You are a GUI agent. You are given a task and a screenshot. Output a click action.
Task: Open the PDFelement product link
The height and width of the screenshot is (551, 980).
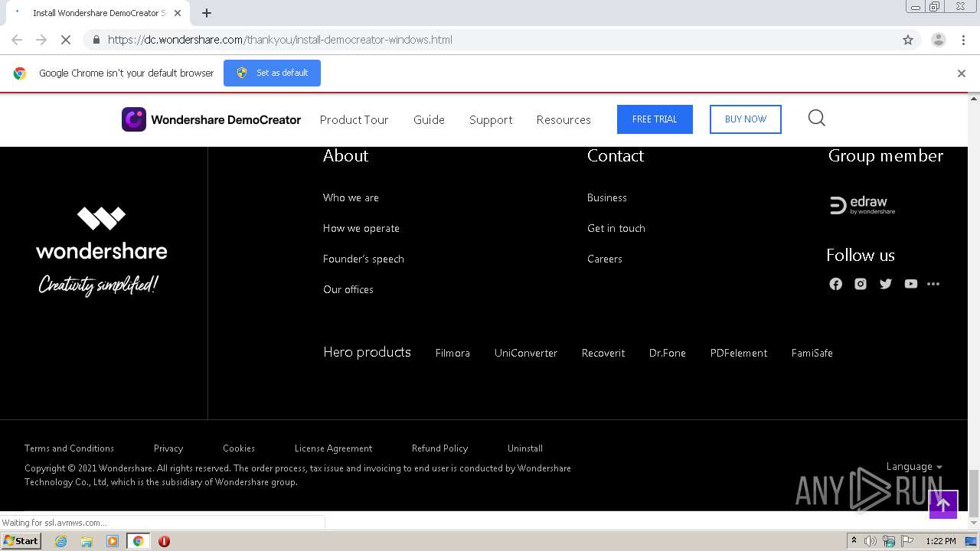point(739,353)
